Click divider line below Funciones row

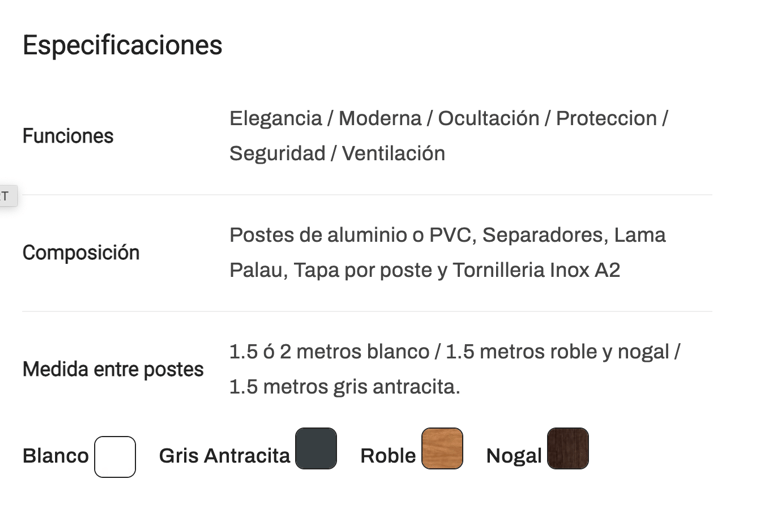[x=367, y=195]
